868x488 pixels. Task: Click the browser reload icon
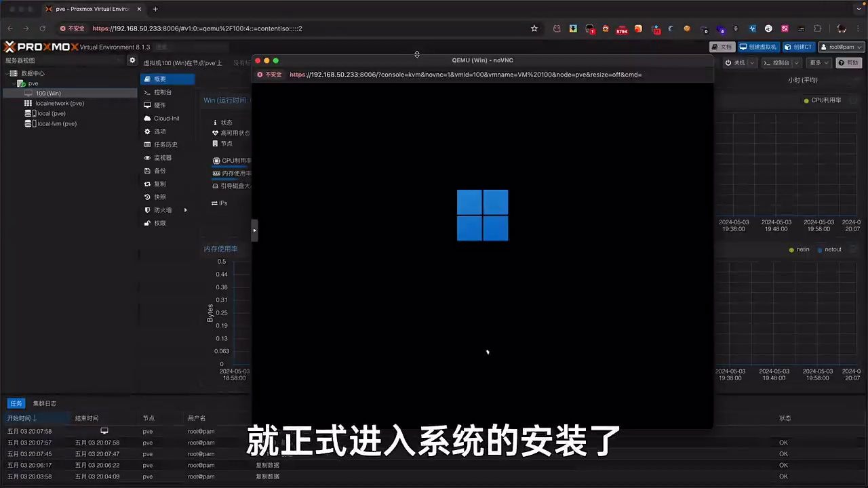pyautogui.click(x=43, y=28)
